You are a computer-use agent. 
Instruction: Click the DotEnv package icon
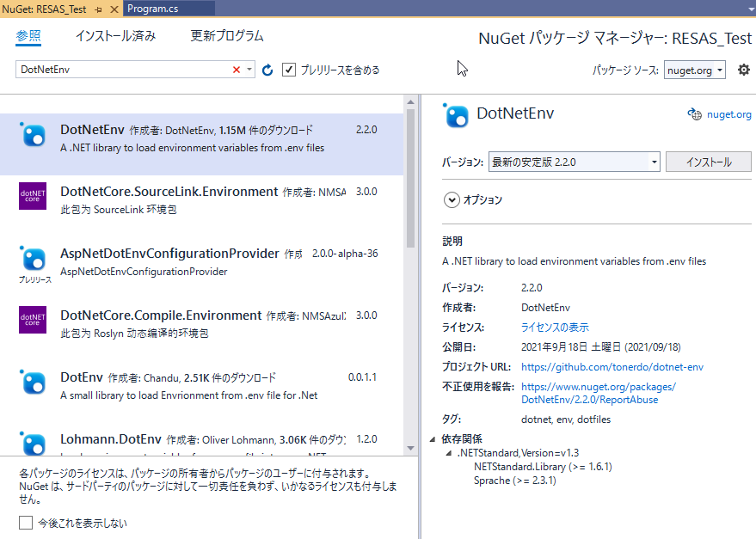tap(33, 383)
